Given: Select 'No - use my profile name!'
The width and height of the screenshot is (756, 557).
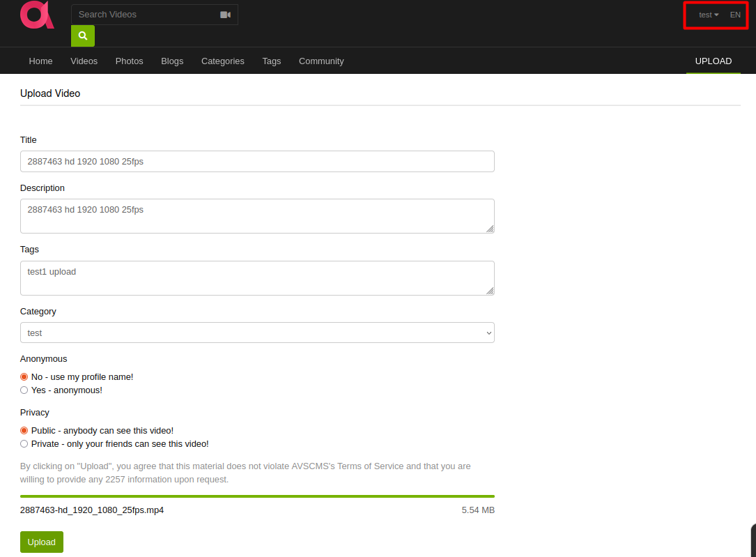Looking at the screenshot, I should click(x=24, y=376).
